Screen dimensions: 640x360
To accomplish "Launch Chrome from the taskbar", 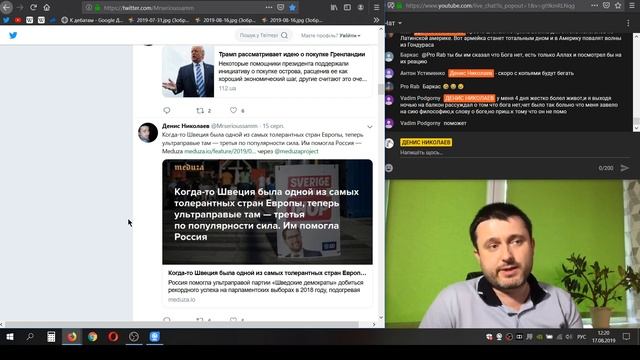I will (93, 337).
